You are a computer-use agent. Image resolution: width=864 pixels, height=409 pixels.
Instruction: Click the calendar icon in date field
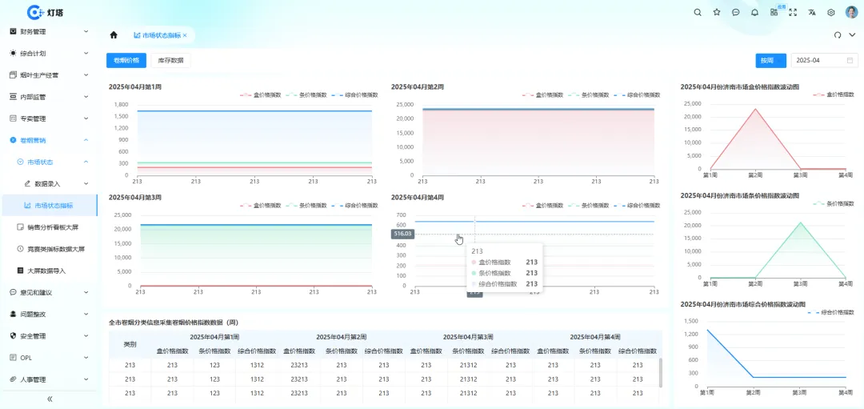click(x=850, y=60)
